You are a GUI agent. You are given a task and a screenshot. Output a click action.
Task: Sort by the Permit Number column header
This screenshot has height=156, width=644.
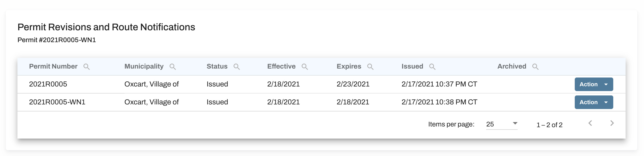click(53, 66)
